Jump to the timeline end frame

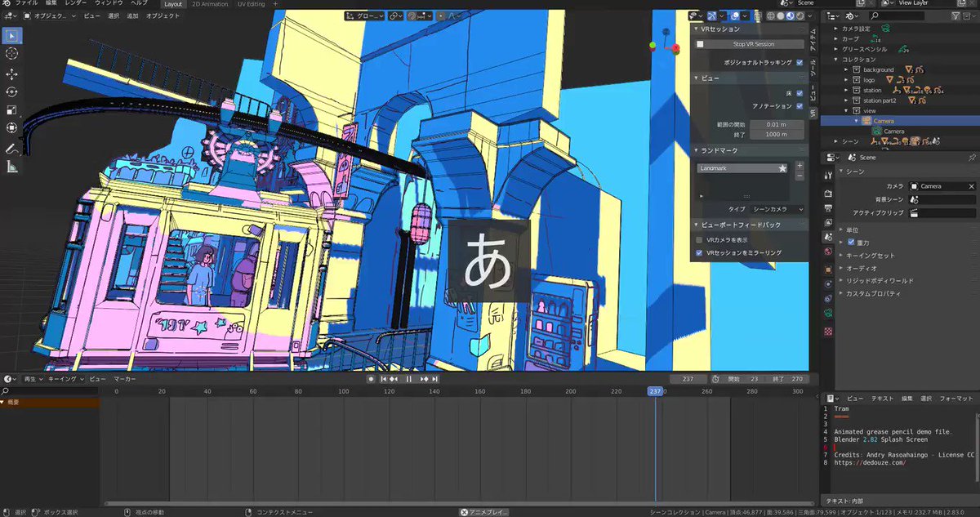pos(435,379)
